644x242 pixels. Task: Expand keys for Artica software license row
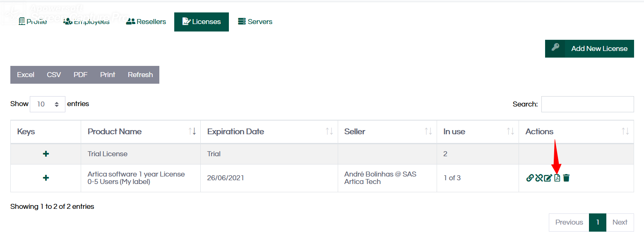46,178
